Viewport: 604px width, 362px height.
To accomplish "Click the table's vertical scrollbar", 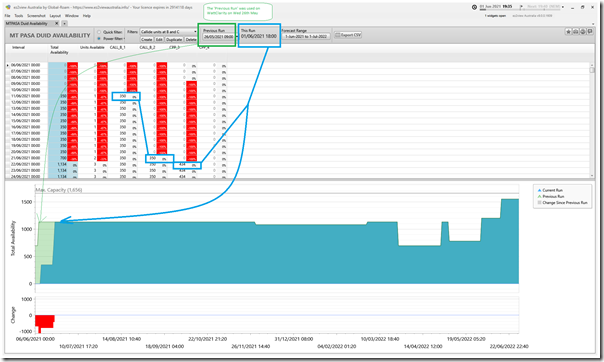I will click(x=592, y=121).
